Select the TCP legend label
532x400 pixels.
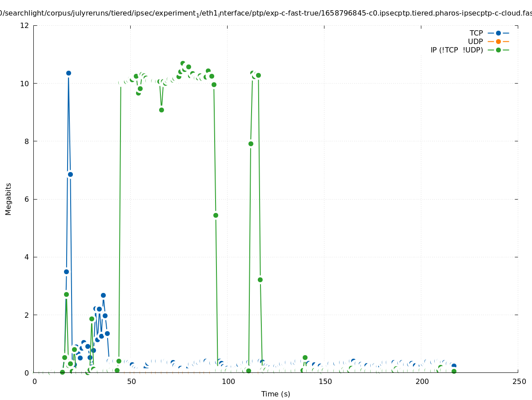pyautogui.click(x=476, y=33)
